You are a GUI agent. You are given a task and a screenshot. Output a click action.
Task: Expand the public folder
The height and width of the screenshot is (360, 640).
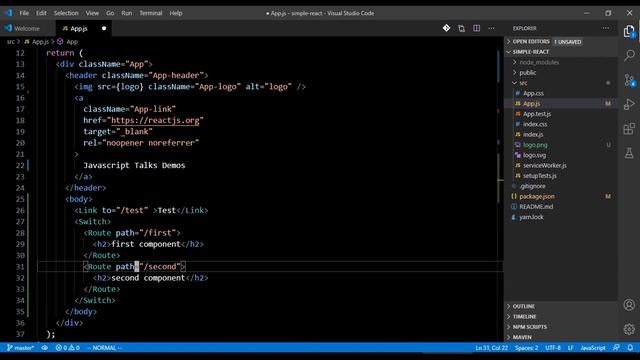pyautogui.click(x=527, y=73)
